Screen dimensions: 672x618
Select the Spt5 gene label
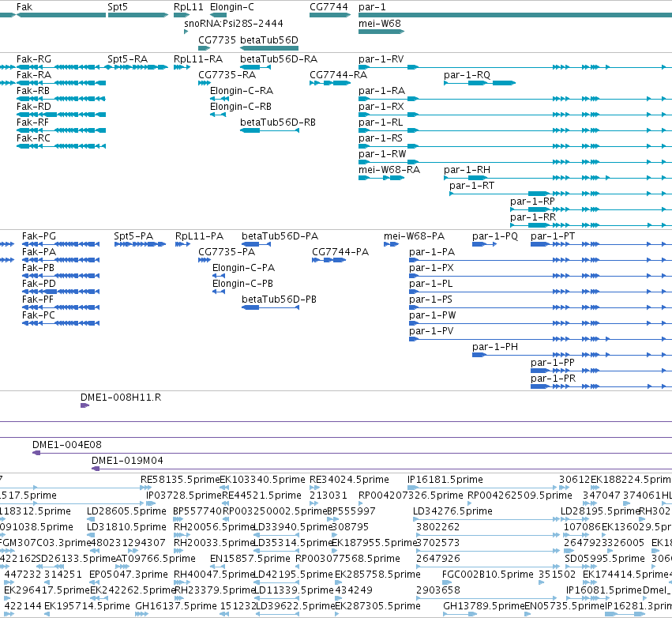click(118, 7)
